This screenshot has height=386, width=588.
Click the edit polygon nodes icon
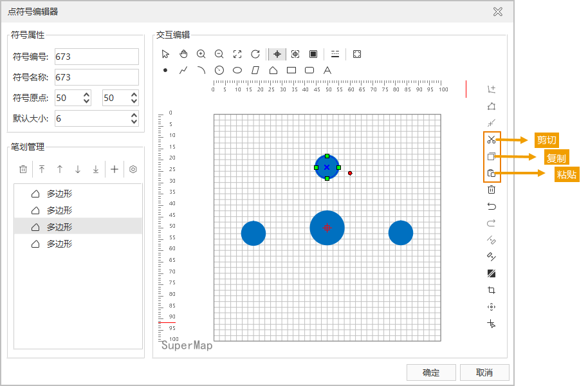[x=492, y=106]
